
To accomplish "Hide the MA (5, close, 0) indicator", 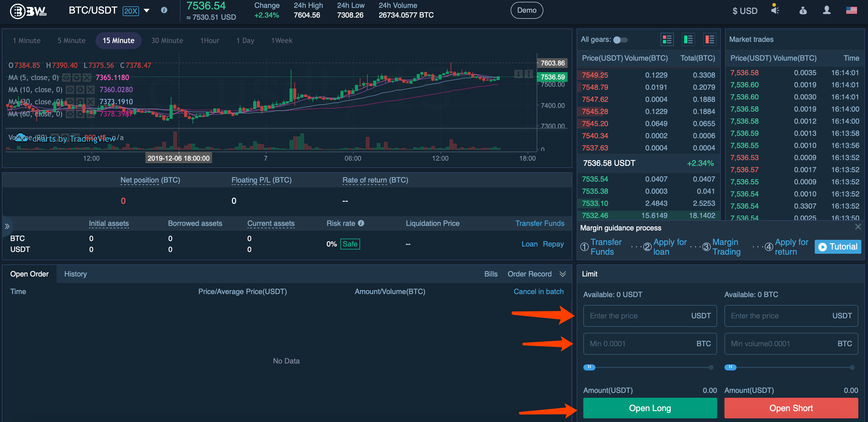I will tap(66, 78).
